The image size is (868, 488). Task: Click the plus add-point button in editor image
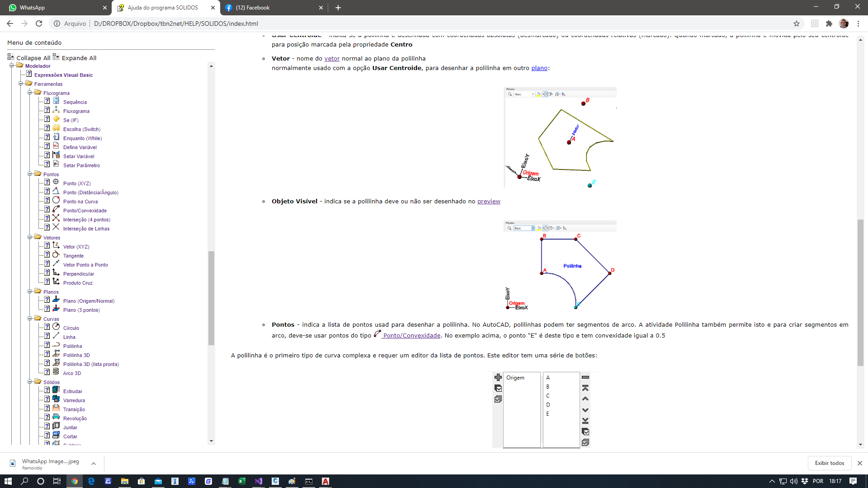498,377
